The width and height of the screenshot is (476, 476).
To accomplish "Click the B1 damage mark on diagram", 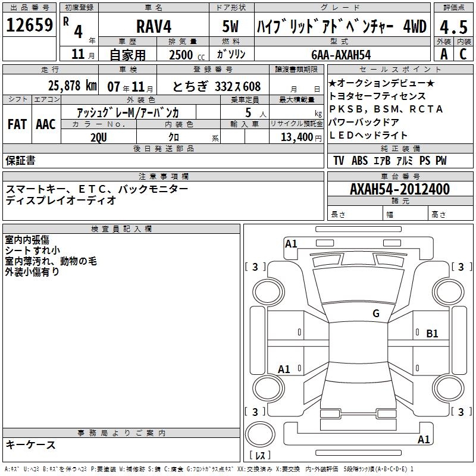I will pyautogui.click(x=432, y=334).
